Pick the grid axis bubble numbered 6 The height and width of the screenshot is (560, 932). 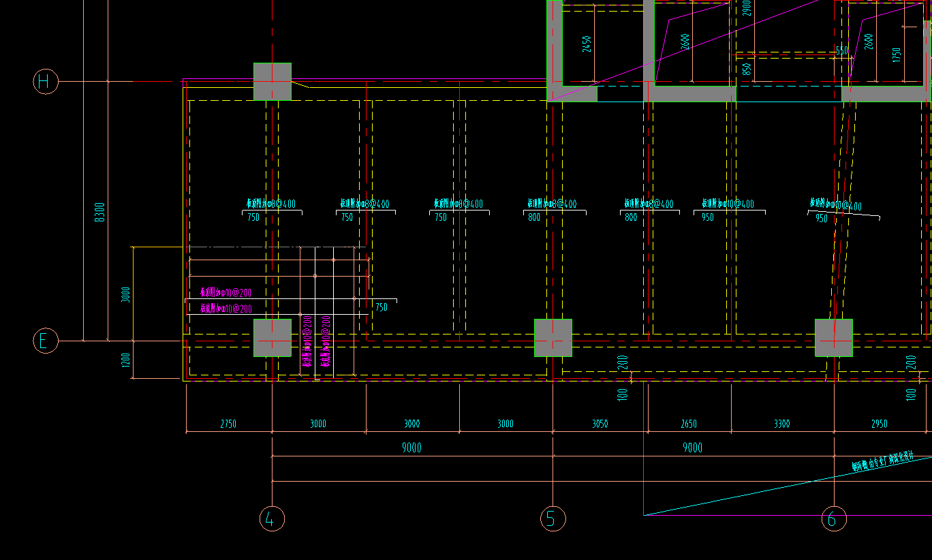click(x=833, y=519)
